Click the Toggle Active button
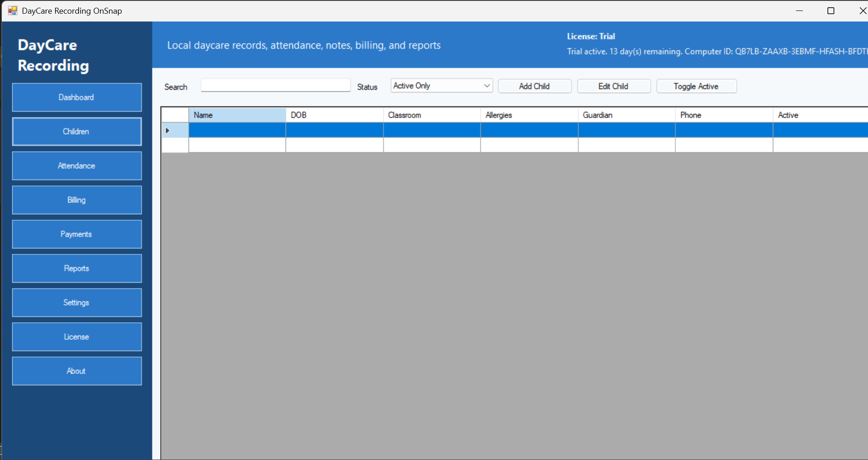The width and height of the screenshot is (868, 460). (696, 86)
